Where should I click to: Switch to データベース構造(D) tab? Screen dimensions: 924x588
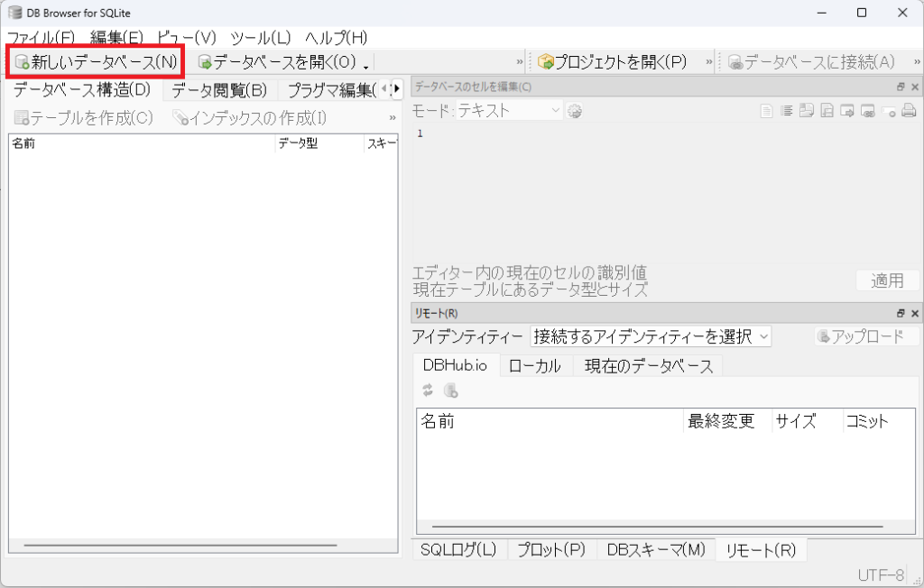click(82, 89)
